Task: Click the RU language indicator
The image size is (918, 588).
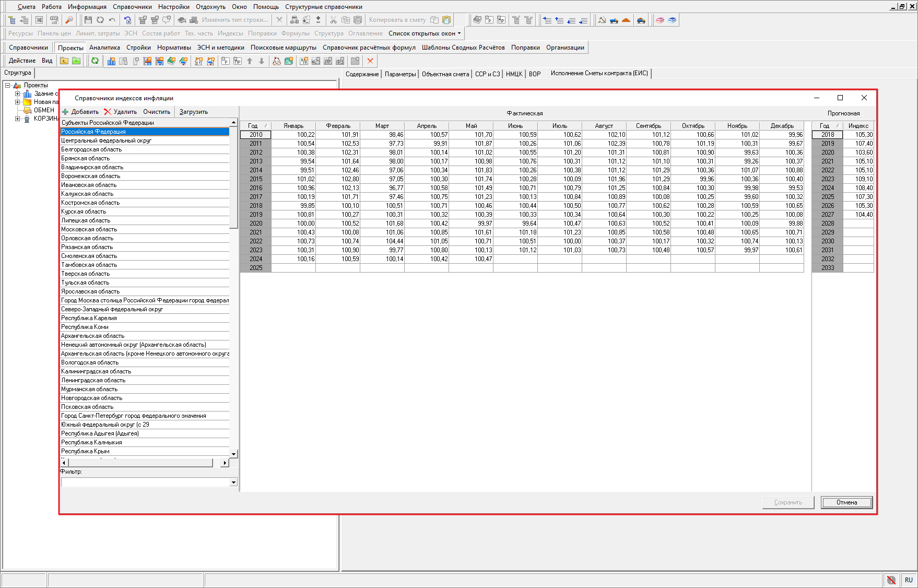Action: (x=909, y=580)
